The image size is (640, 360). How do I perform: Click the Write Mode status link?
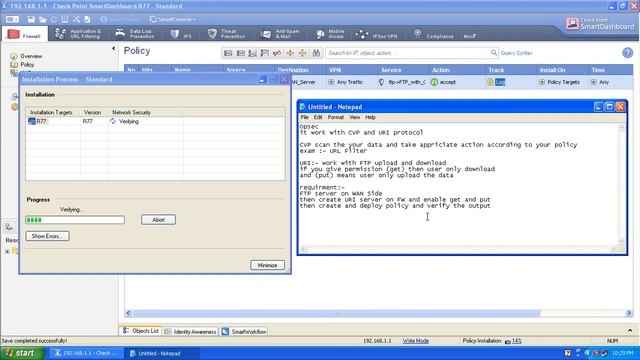[416, 341]
